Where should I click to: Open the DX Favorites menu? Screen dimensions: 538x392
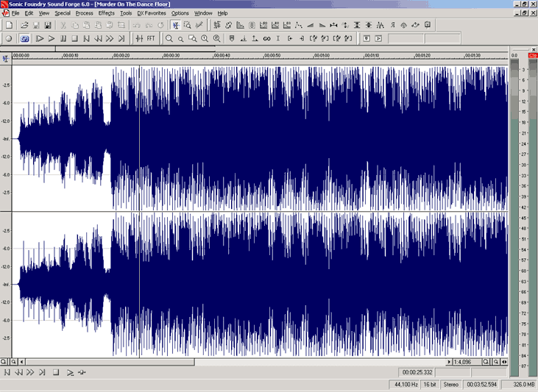click(x=152, y=13)
